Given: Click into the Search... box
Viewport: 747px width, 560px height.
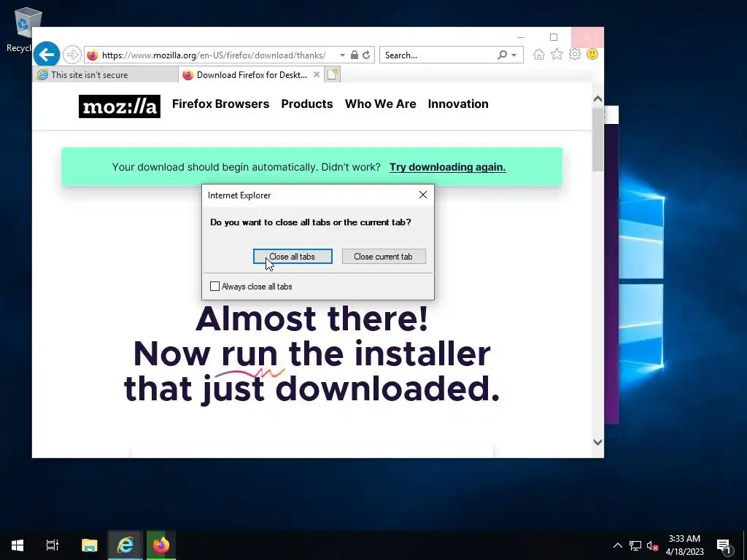Looking at the screenshot, I should [438, 55].
